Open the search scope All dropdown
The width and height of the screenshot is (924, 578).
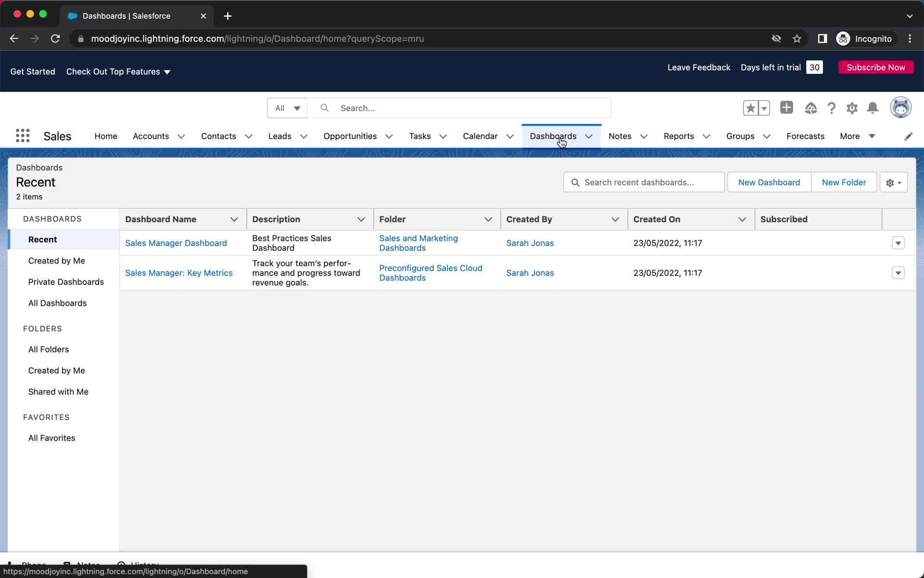click(x=287, y=108)
